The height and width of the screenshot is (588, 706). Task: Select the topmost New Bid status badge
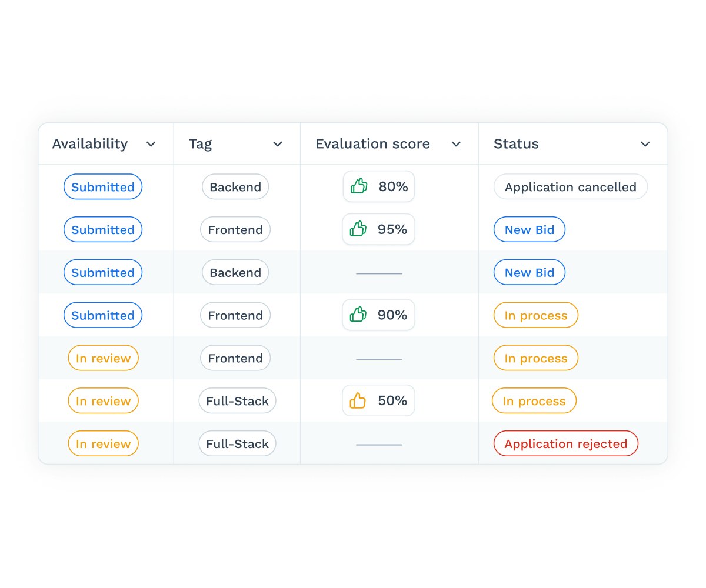click(x=529, y=230)
